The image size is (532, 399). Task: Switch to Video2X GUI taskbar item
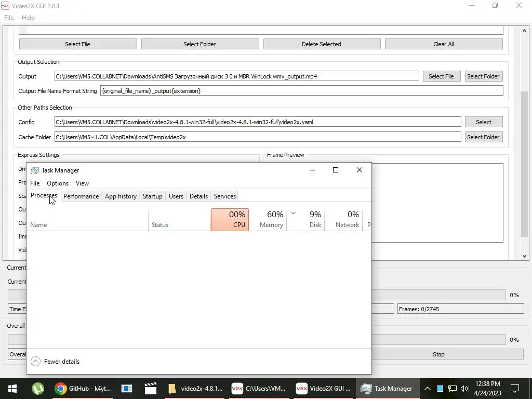click(x=323, y=389)
